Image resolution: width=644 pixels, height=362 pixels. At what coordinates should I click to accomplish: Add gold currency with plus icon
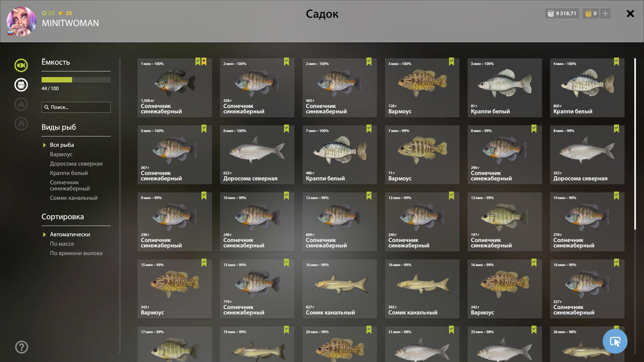pyautogui.click(x=605, y=13)
